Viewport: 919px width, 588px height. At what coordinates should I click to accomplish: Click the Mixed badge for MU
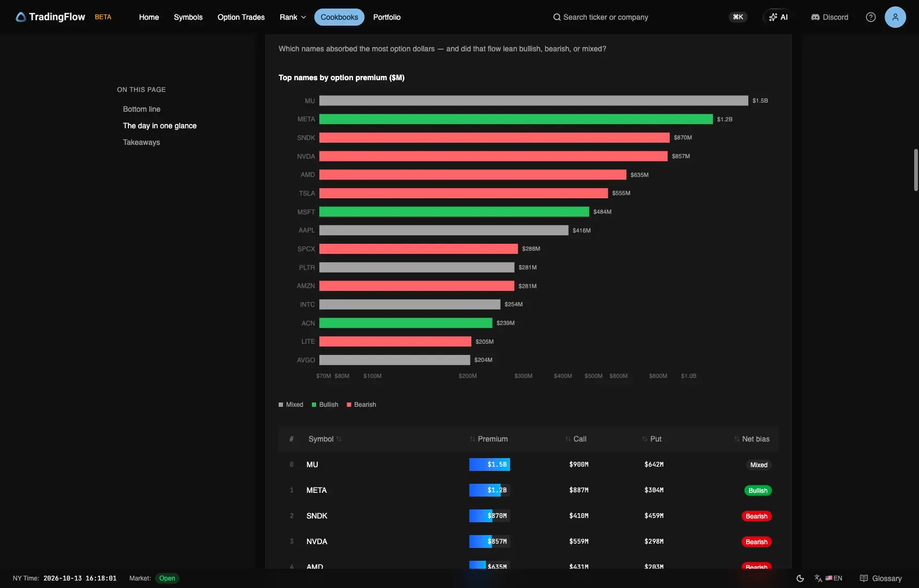(x=759, y=465)
